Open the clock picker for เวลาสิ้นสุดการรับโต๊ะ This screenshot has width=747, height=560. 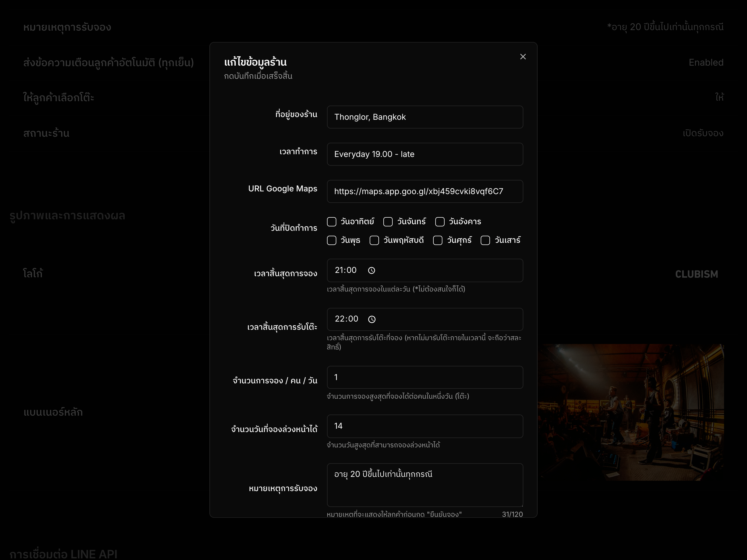(372, 319)
